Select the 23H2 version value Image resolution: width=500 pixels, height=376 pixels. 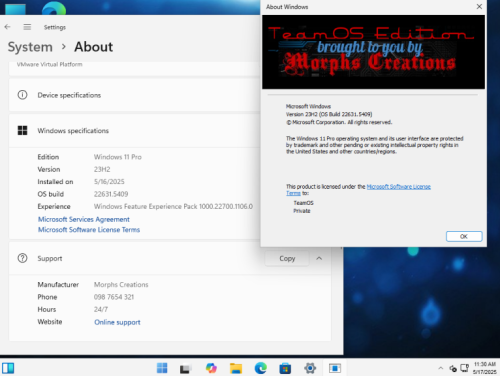[x=102, y=169]
